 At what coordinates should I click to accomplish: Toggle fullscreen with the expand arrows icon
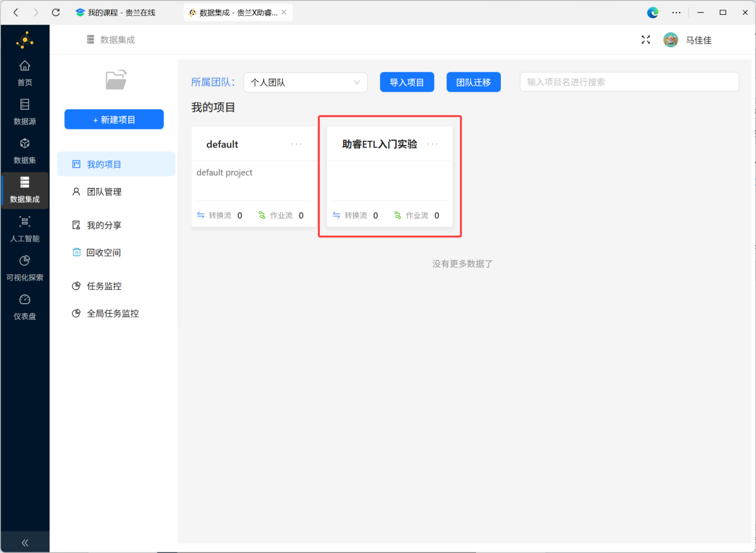(646, 40)
